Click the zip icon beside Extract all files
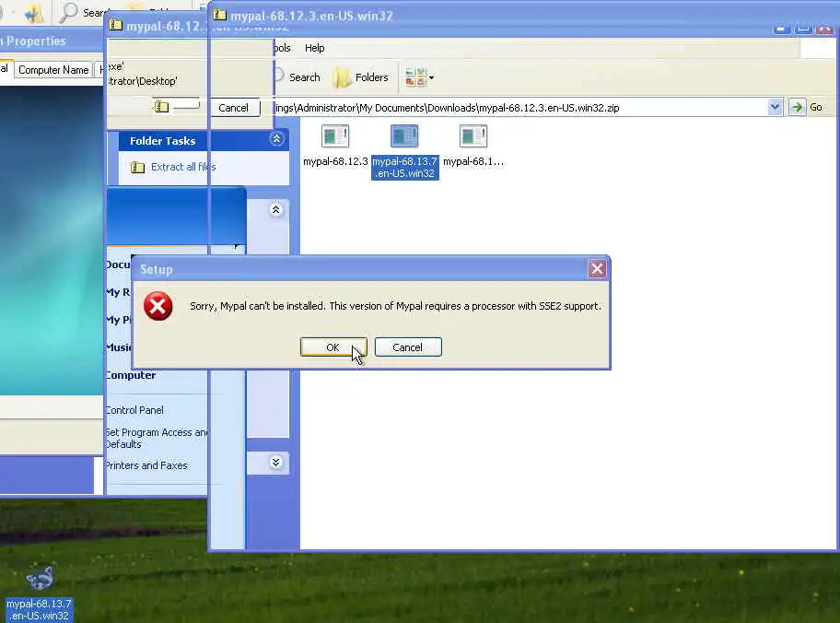The width and height of the screenshot is (840, 623). point(137,168)
